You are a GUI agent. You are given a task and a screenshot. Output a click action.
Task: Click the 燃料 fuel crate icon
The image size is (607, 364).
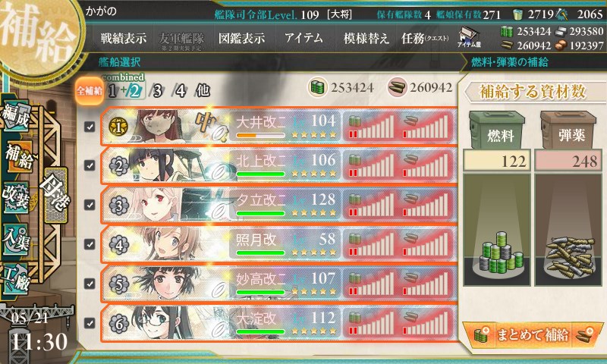(497, 130)
